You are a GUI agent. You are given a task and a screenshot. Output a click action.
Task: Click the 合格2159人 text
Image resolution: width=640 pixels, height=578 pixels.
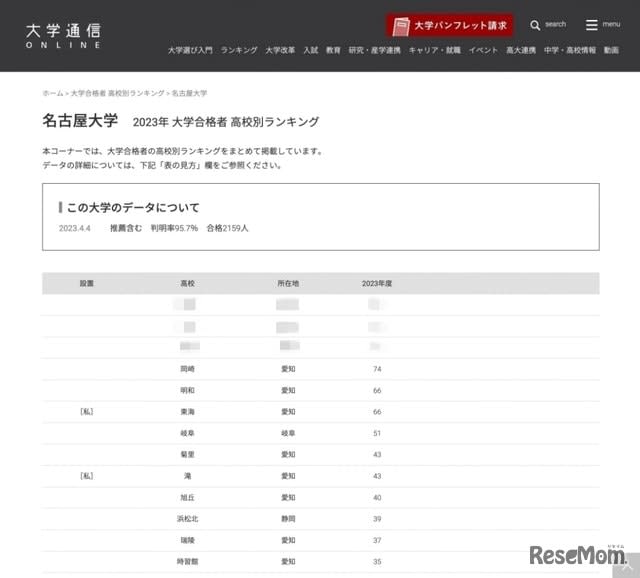pos(227,228)
